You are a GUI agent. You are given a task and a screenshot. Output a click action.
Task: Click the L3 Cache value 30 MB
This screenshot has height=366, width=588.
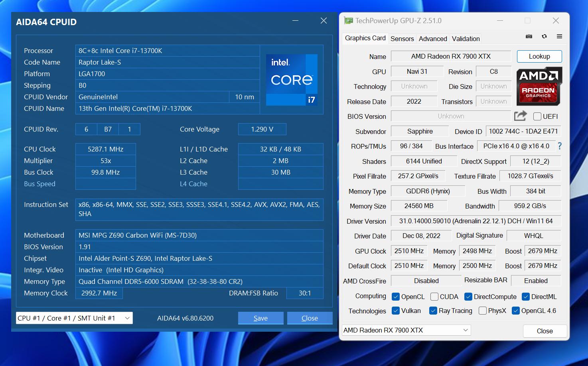pos(280,172)
